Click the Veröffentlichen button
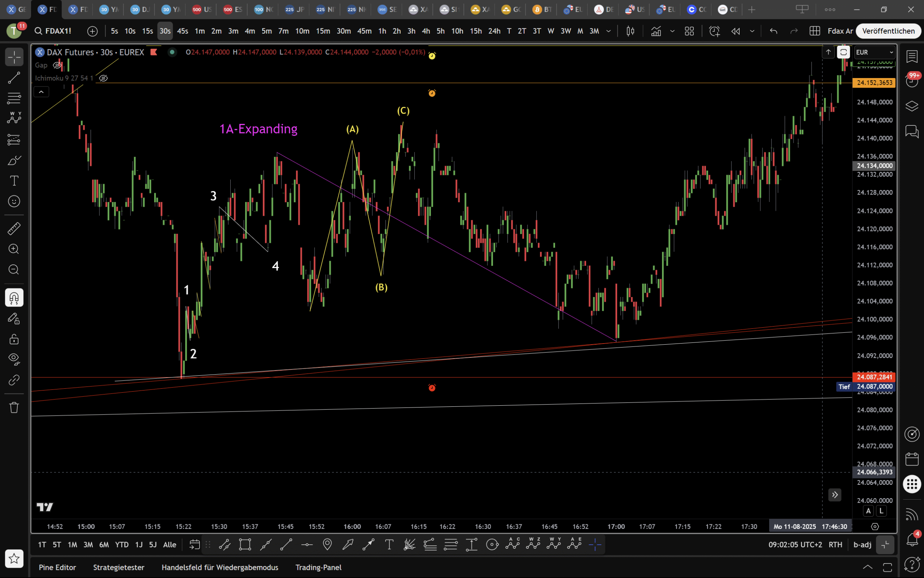The image size is (924, 578). pos(888,31)
